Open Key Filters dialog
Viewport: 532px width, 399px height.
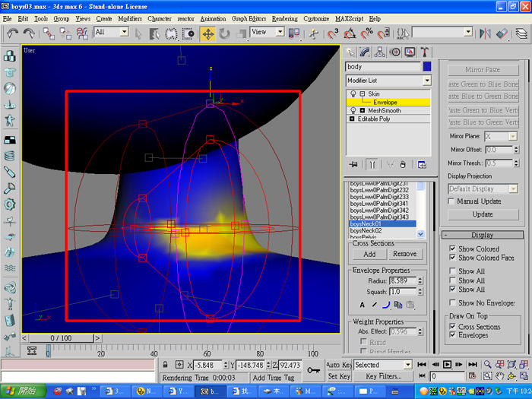click(383, 376)
